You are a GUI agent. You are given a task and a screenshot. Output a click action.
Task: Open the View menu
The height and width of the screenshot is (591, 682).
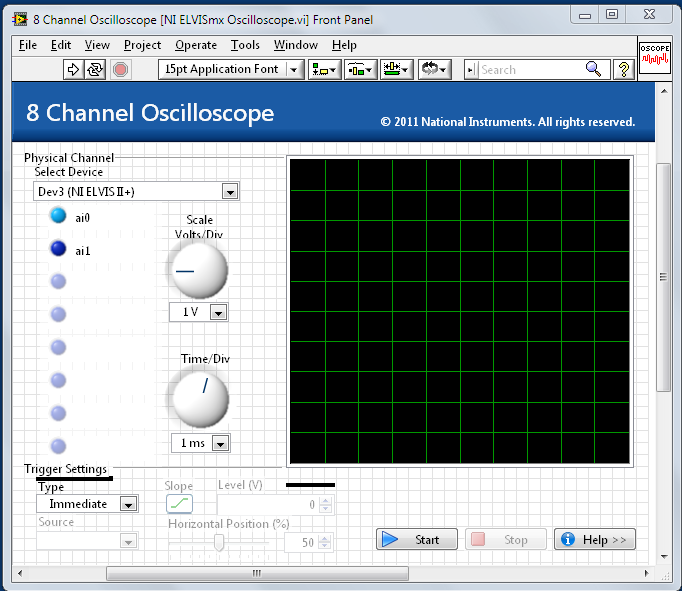97,45
